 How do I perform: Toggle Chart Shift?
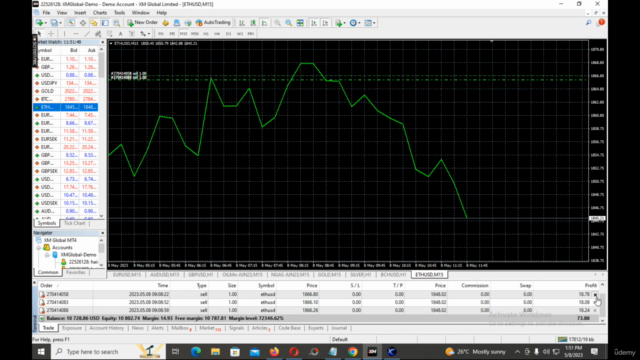[x=325, y=22]
